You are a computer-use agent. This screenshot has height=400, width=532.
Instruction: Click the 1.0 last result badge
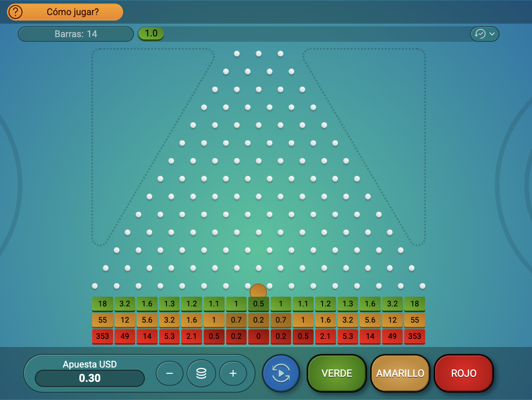point(151,34)
